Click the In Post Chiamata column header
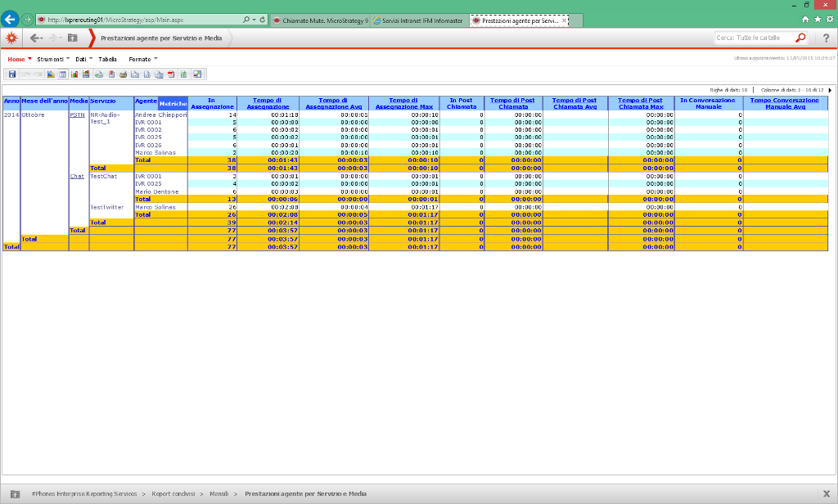Viewport: 838px width, 504px height. (x=462, y=104)
